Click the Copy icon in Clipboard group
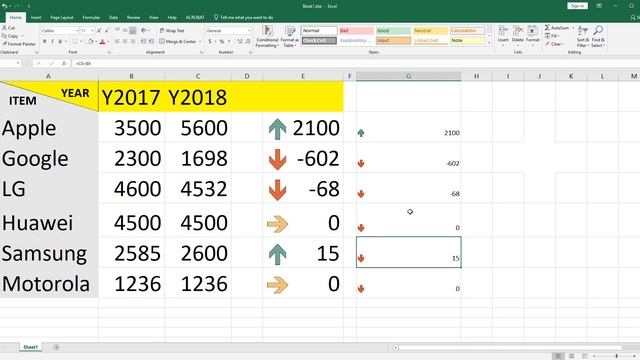This screenshot has width=640, height=360. click(x=4, y=36)
